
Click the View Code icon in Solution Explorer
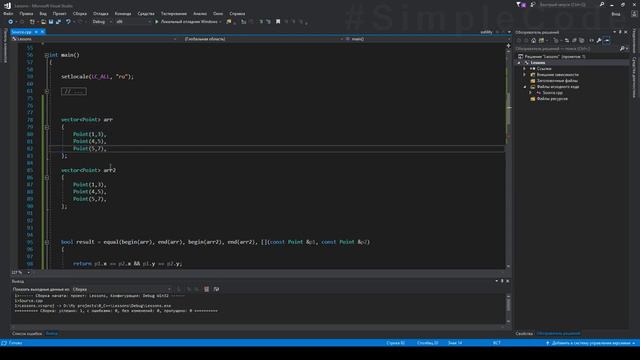(591, 40)
